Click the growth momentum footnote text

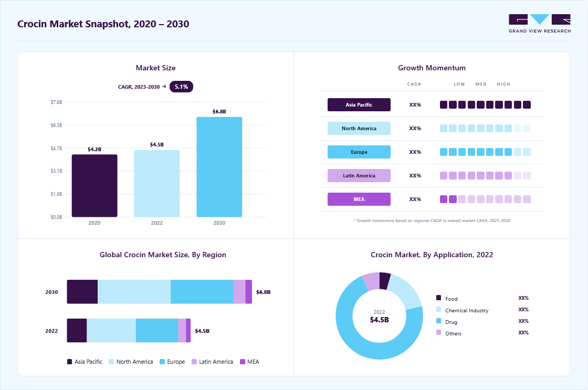click(432, 220)
